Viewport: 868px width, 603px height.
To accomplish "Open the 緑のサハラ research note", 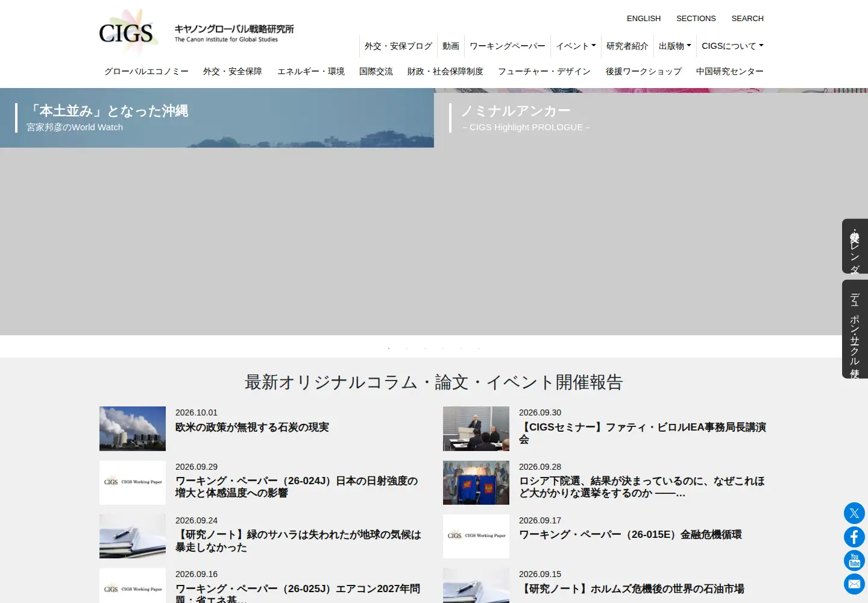I will [x=298, y=541].
